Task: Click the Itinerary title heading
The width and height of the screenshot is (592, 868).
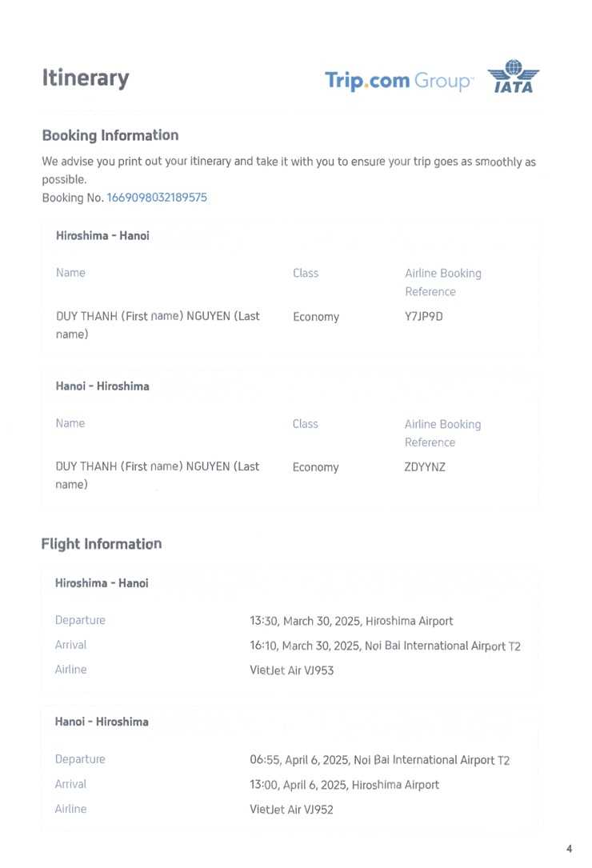Action: pyautogui.click(x=86, y=78)
